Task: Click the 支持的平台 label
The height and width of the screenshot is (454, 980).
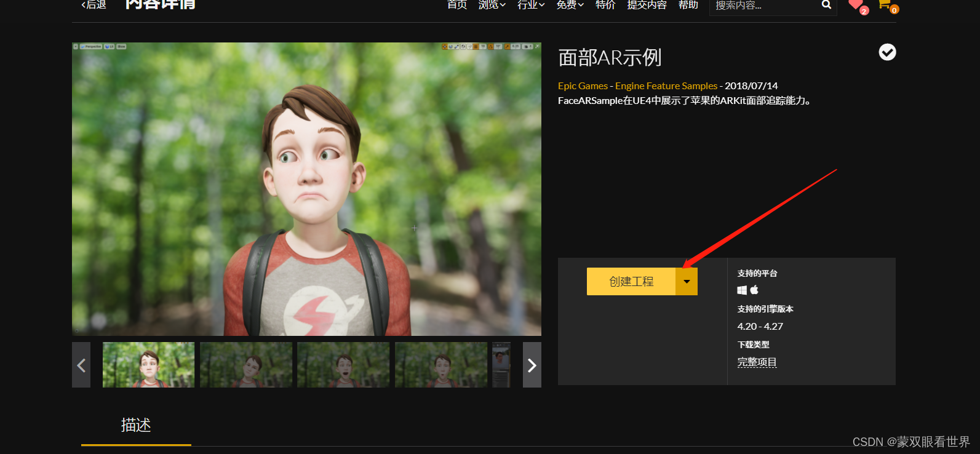Action: (x=757, y=273)
